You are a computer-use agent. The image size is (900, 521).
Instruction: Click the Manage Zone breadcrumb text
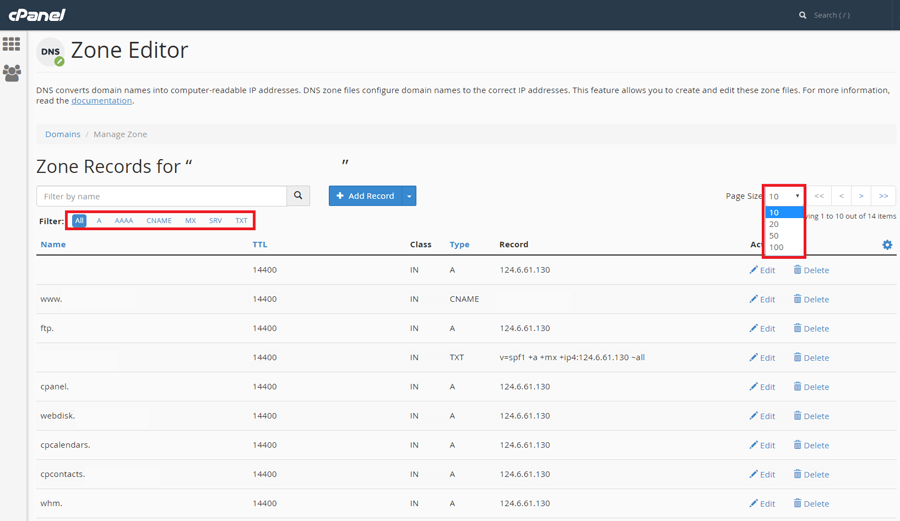pos(121,134)
